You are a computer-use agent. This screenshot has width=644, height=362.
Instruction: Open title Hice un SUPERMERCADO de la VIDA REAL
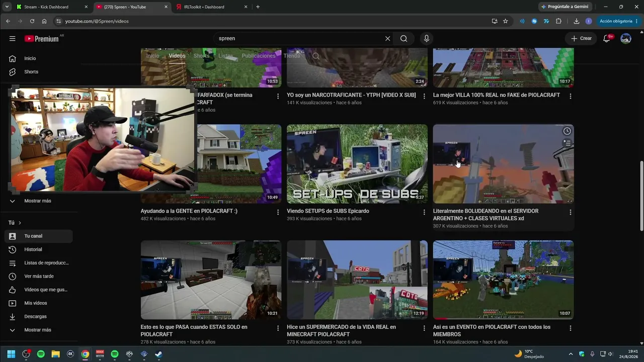(341, 331)
